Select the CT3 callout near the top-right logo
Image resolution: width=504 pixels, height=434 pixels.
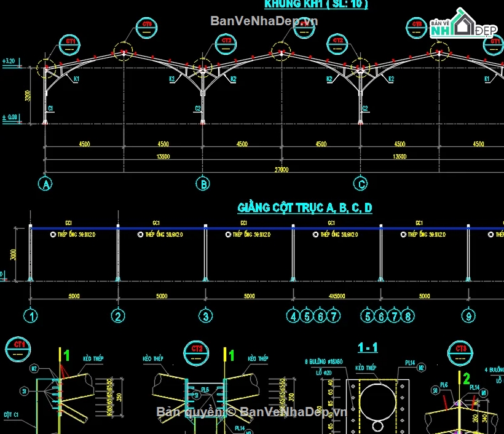[x=416, y=27]
